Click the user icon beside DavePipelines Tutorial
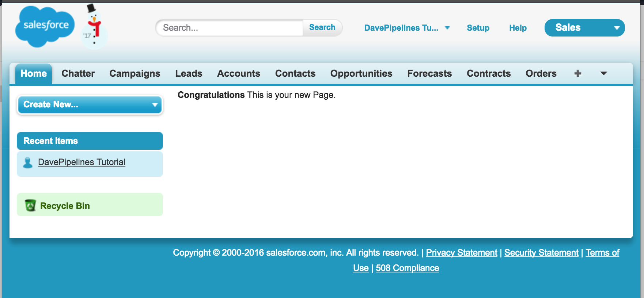644x298 pixels. [x=28, y=163]
